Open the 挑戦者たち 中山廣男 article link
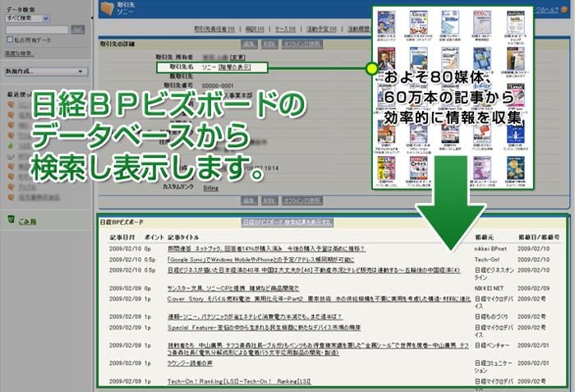Image resolution: width=575 pixels, height=392 pixels. [x=319, y=348]
